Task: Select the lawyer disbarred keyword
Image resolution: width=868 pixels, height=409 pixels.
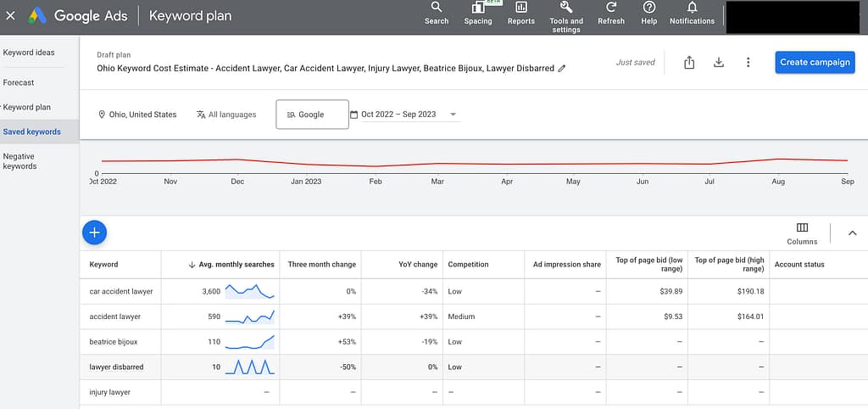Action: tap(116, 367)
